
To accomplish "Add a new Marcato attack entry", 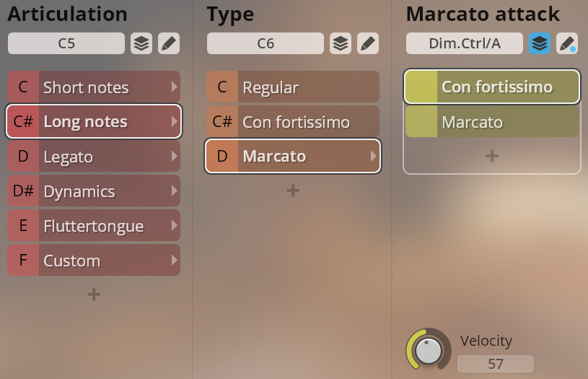I will (x=492, y=156).
